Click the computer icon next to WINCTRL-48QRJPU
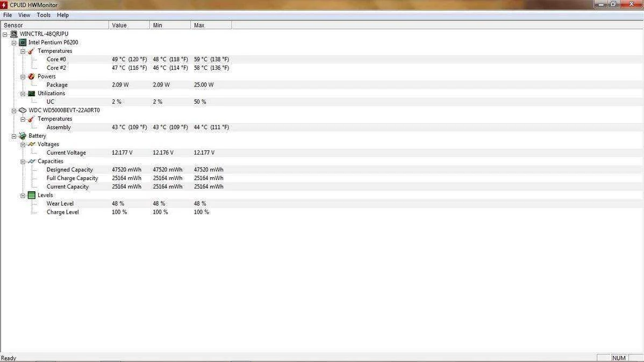644x362 pixels. tap(14, 34)
